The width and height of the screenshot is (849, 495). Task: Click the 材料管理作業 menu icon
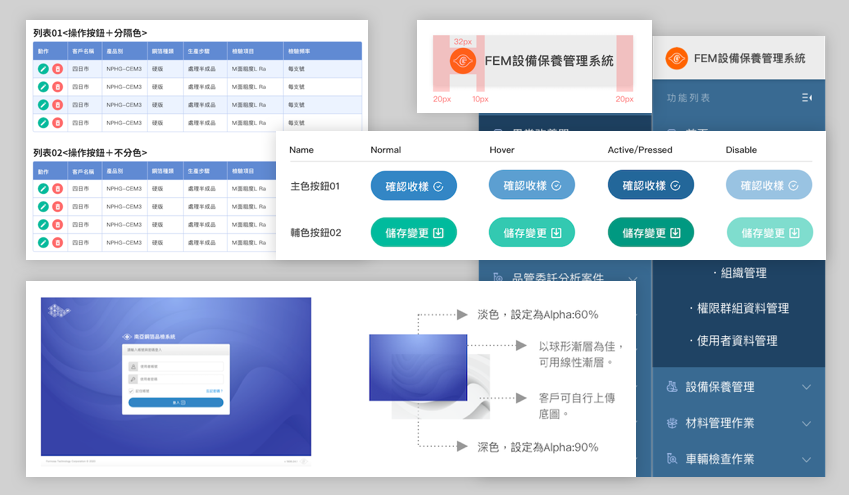tap(672, 423)
